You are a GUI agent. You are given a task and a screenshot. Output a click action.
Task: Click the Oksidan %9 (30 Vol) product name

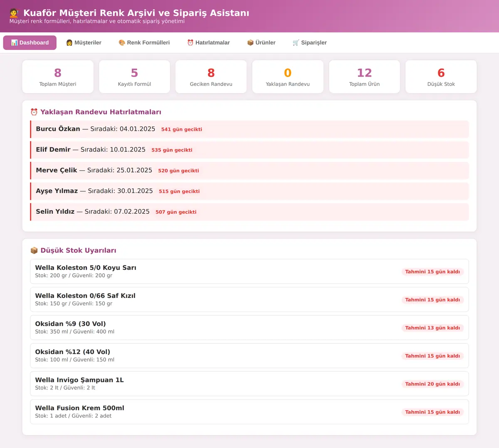[70, 324]
